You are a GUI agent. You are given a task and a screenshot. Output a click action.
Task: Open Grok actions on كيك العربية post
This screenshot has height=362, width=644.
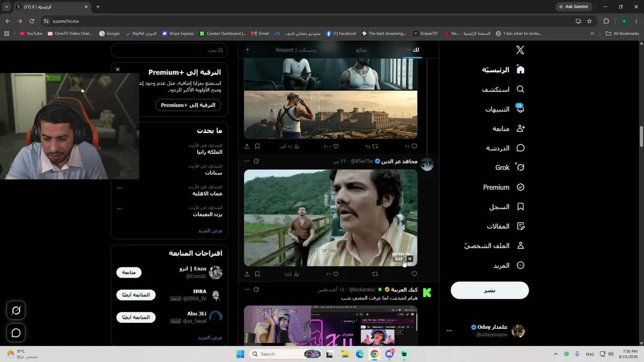pyautogui.click(x=256, y=290)
